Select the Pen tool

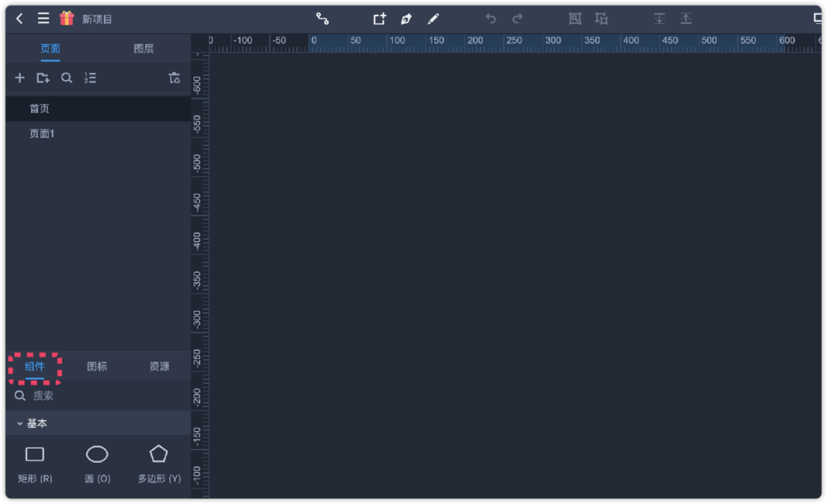[x=406, y=19]
